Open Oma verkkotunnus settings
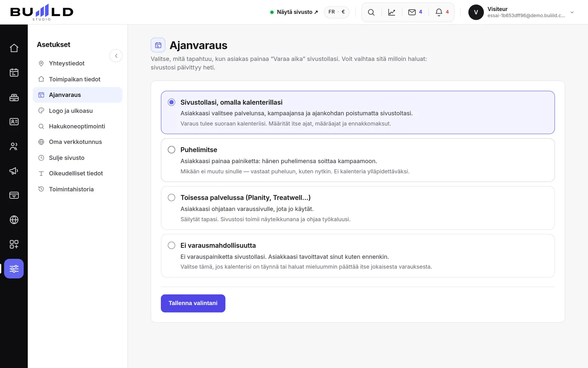 78,142
